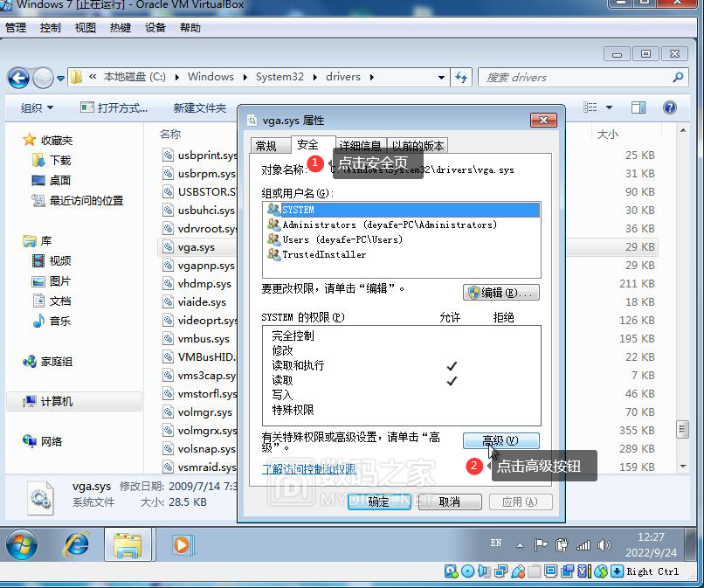Click 取消 button in properties dialog

pos(450,502)
